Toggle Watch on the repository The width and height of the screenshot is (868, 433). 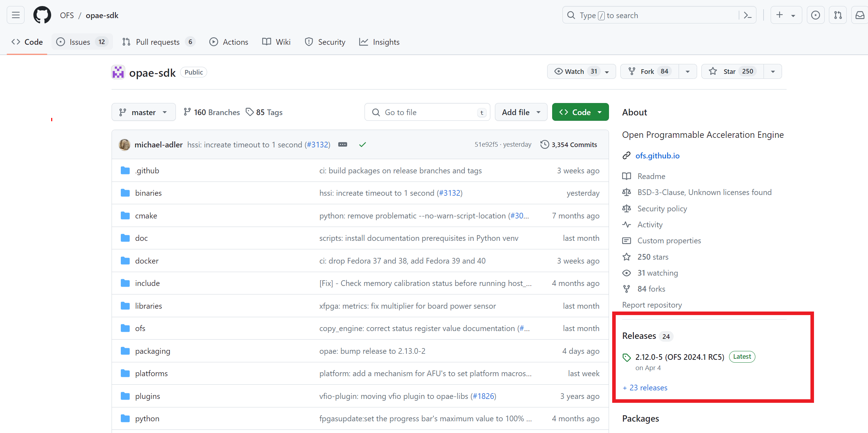pyautogui.click(x=582, y=71)
